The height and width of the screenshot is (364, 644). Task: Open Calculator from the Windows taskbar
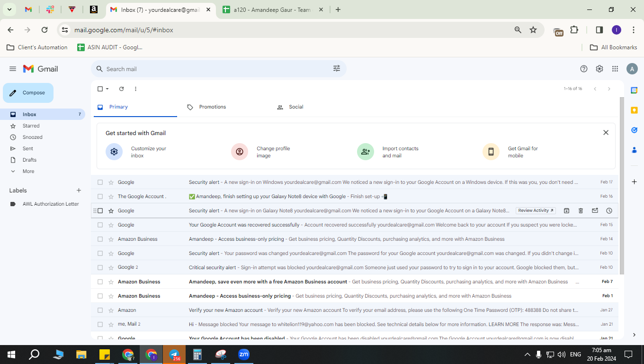tap(197, 355)
